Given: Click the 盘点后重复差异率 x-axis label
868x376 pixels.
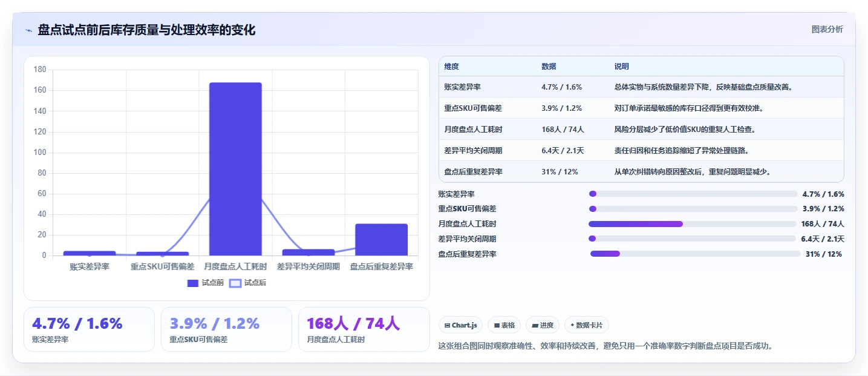Looking at the screenshot, I should 382,266.
